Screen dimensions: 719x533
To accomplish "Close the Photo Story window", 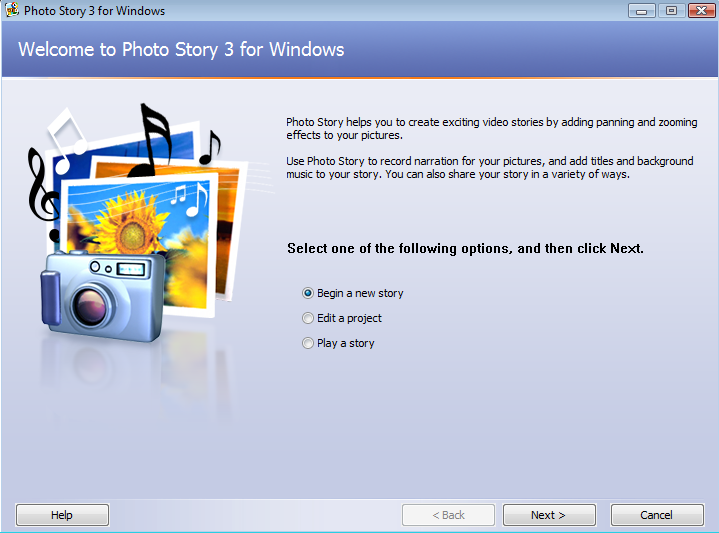I will point(701,11).
